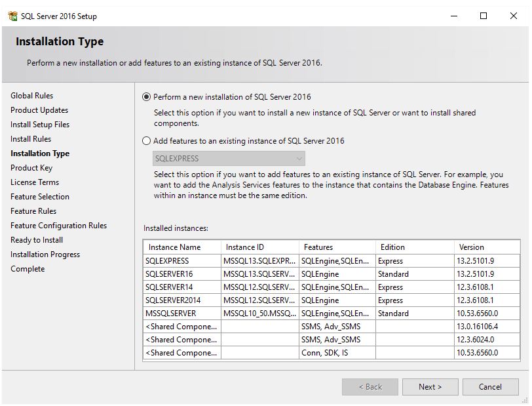Click version 12.3.6024.0 cell

[x=487, y=340]
